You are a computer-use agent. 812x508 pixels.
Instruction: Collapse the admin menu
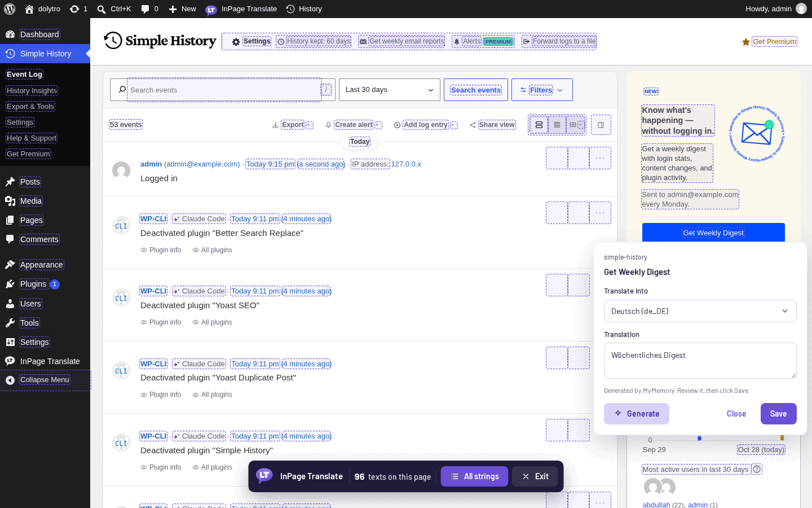tap(45, 380)
